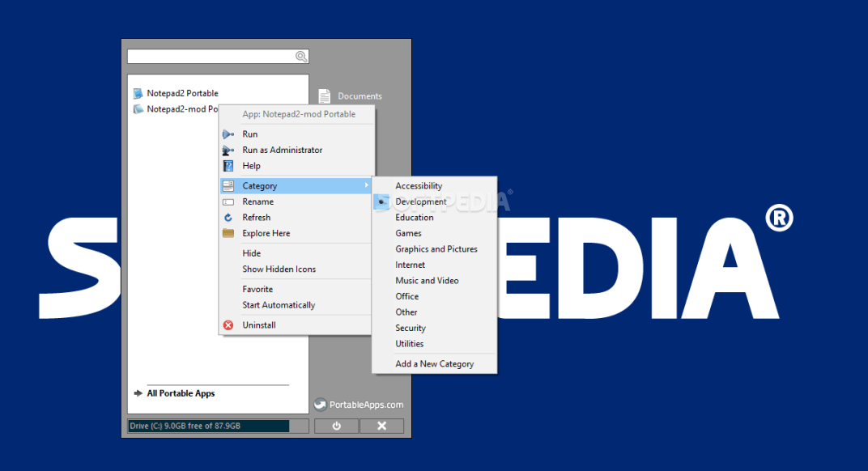
Task: Click the Category menu icon
Action: [228, 186]
